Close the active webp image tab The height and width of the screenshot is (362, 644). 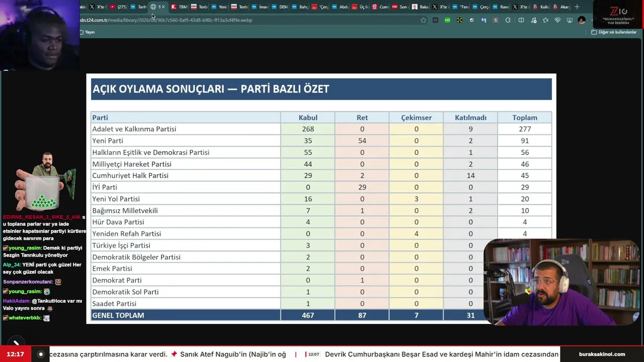pos(163,7)
